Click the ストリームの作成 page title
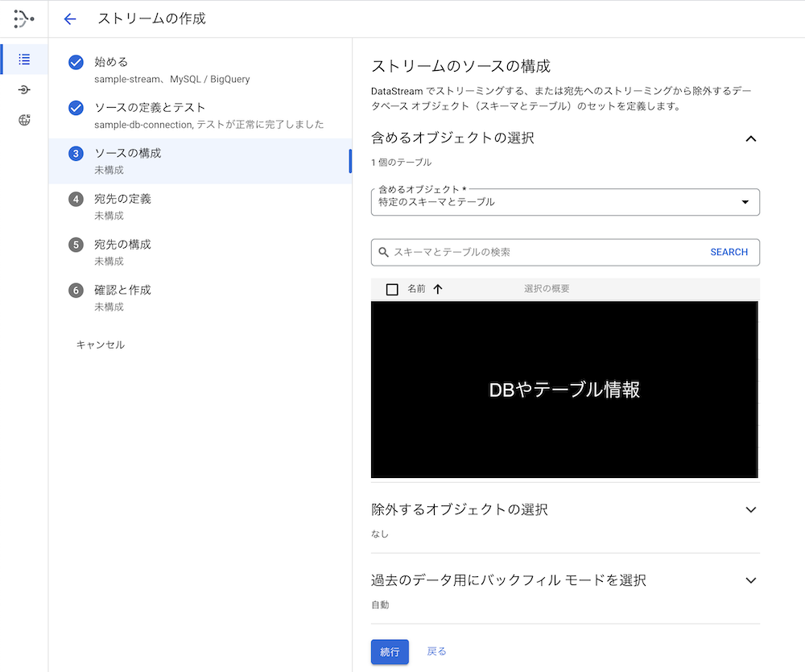805x672 pixels. pyautogui.click(x=152, y=19)
